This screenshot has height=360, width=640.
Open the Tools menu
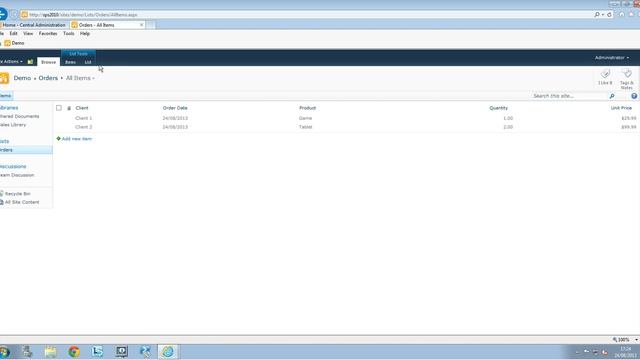[69, 33]
